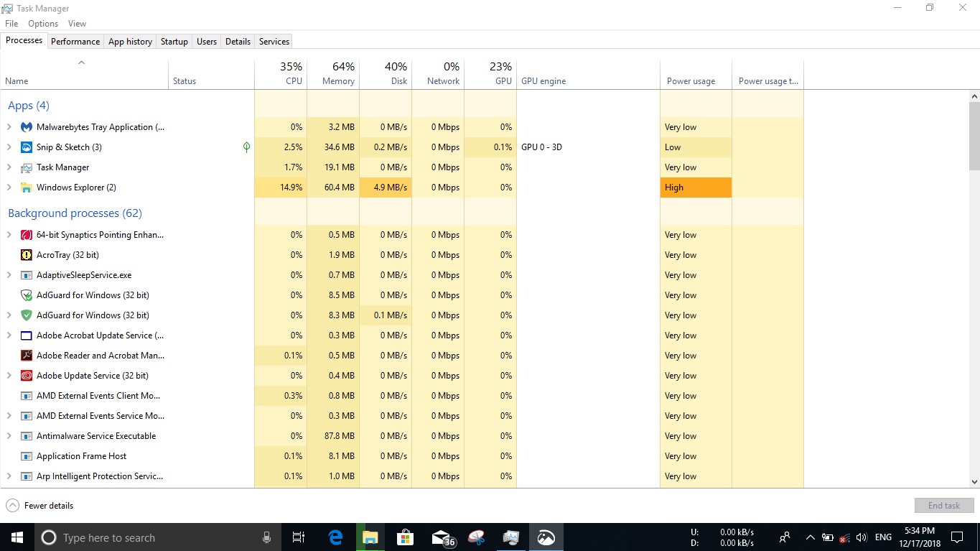The width and height of the screenshot is (980, 551).
Task: Click the Application Frame Host icon
Action: click(x=27, y=456)
